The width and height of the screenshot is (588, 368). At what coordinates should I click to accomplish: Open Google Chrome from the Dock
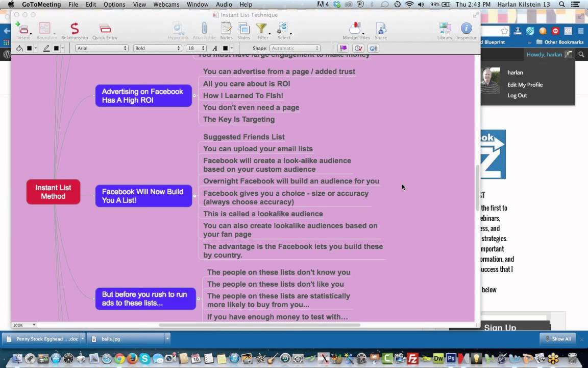[x=119, y=359]
